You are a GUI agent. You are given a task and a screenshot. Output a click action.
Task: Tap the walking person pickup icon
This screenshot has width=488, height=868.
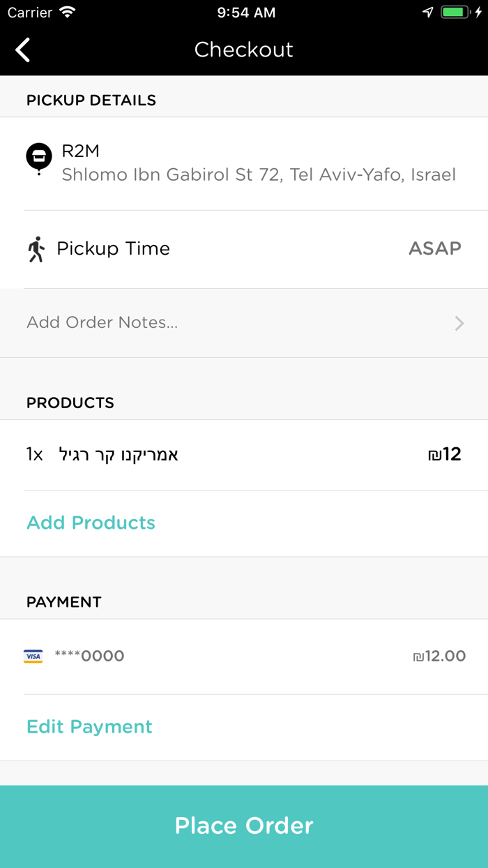[36, 249]
